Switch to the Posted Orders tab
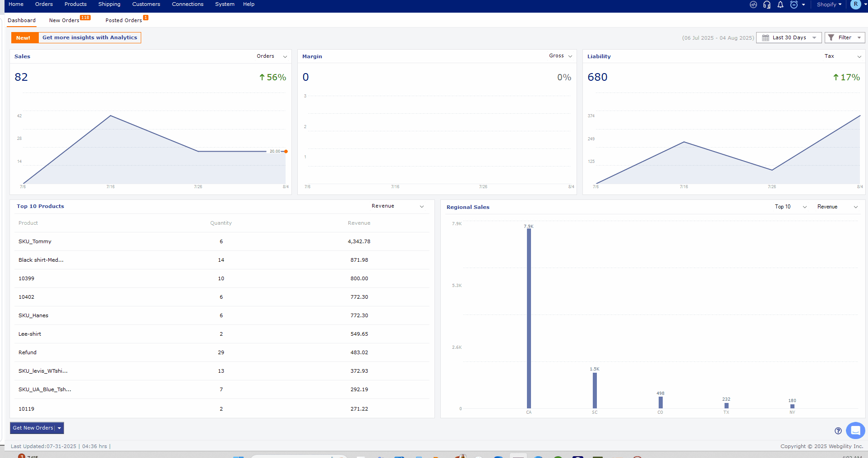The height and width of the screenshot is (458, 868). (124, 20)
